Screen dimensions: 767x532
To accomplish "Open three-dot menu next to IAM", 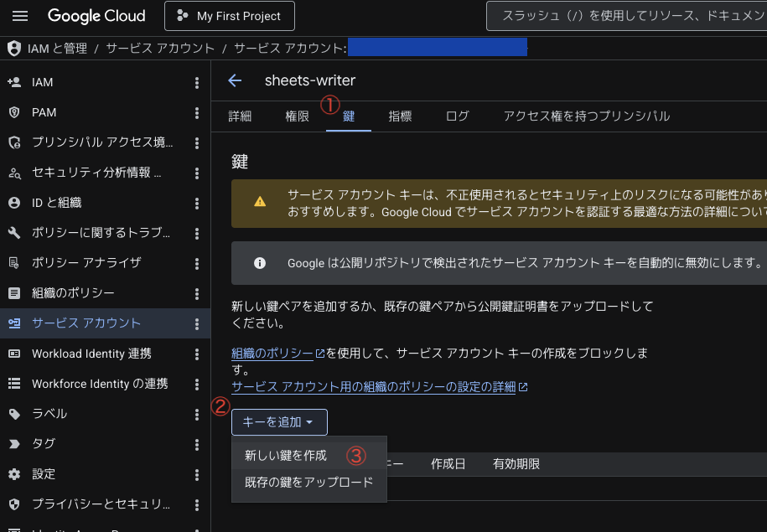I will (197, 83).
